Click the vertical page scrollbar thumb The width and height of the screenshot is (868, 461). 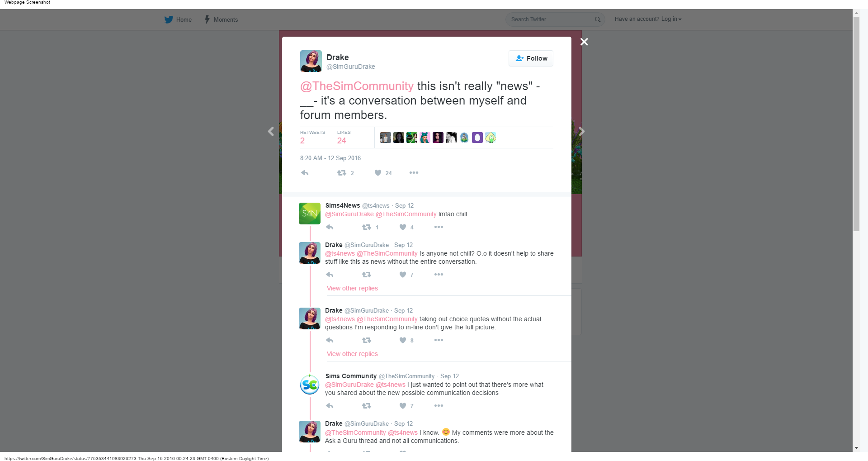(856, 124)
